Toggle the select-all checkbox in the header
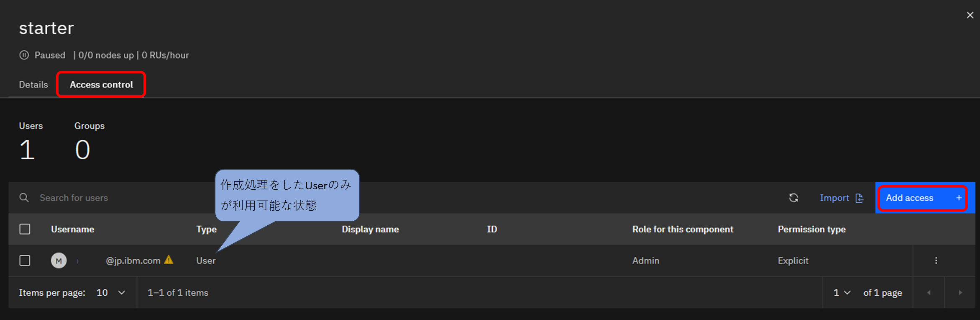 pos(25,229)
